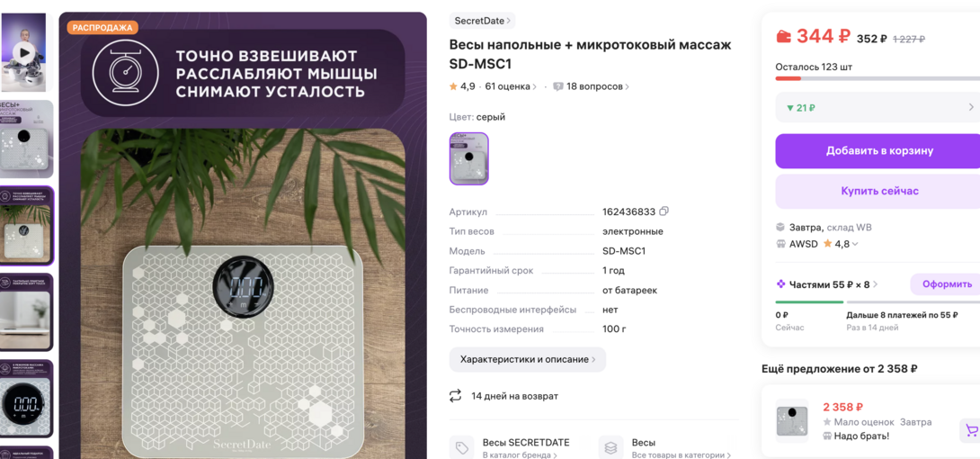Expand the AWSD seller rating chevron
This screenshot has width=980, height=459.
click(x=855, y=245)
